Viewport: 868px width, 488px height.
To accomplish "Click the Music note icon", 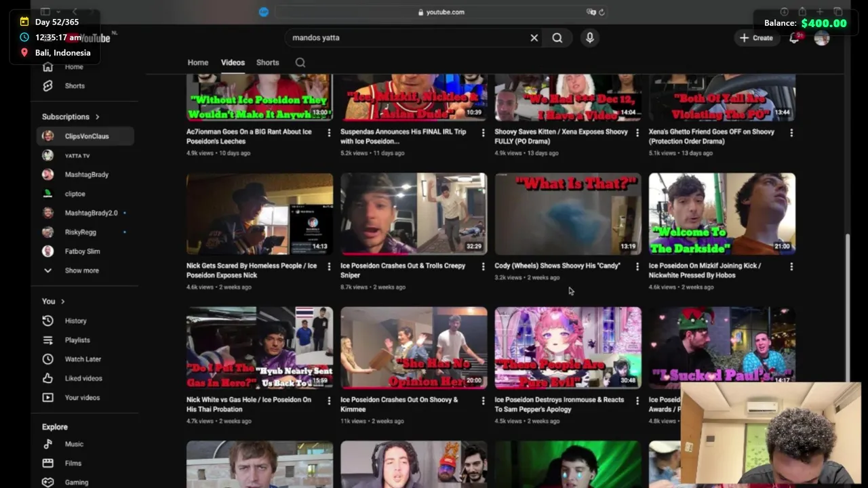I will click(47, 444).
